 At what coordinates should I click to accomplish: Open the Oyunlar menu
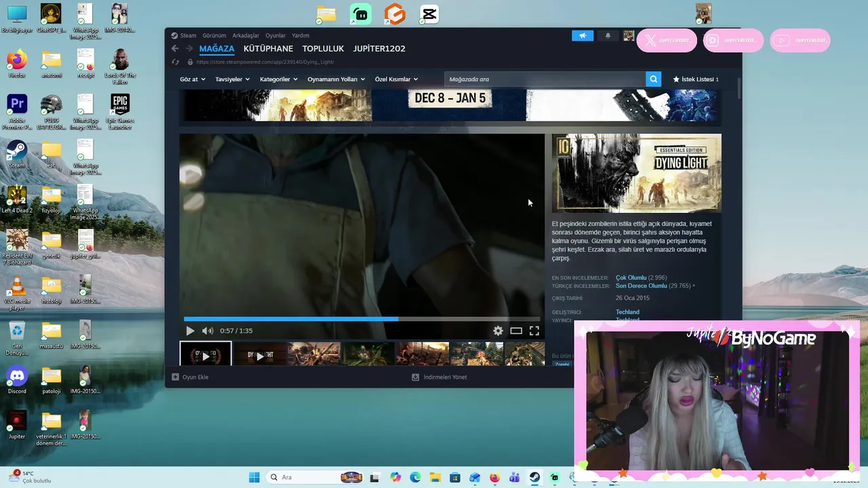(x=275, y=35)
